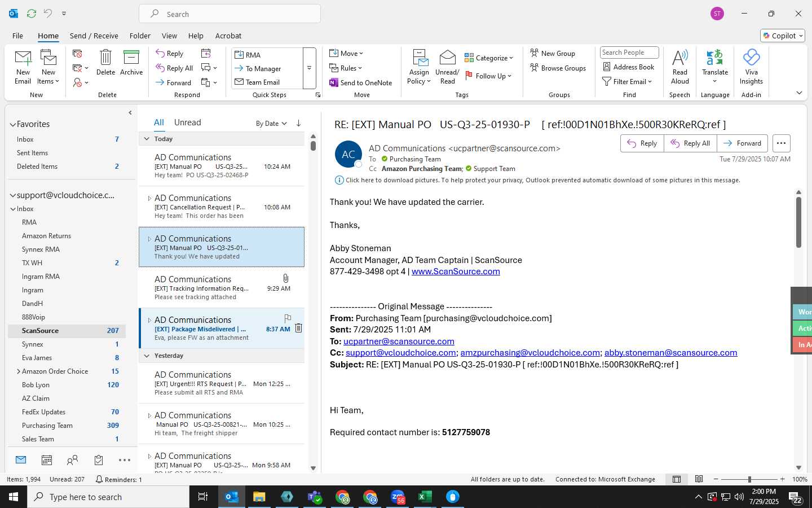Screen dimensions: 812x508
Task: Click the New Email icon
Action: [23, 67]
